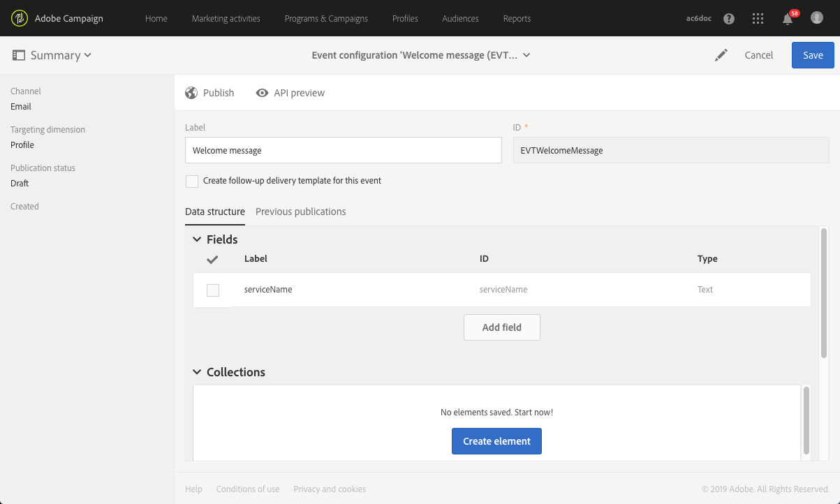Open the user profile avatar

coord(817,18)
